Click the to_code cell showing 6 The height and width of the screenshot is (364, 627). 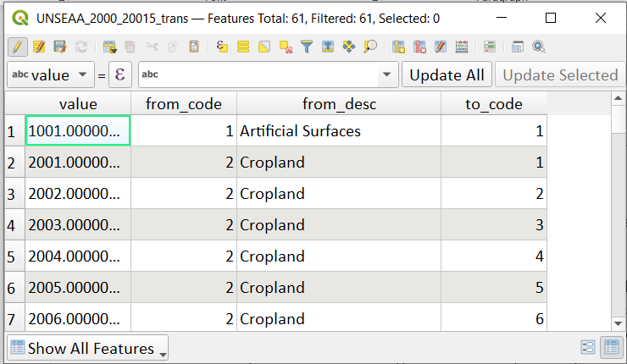tap(494, 317)
